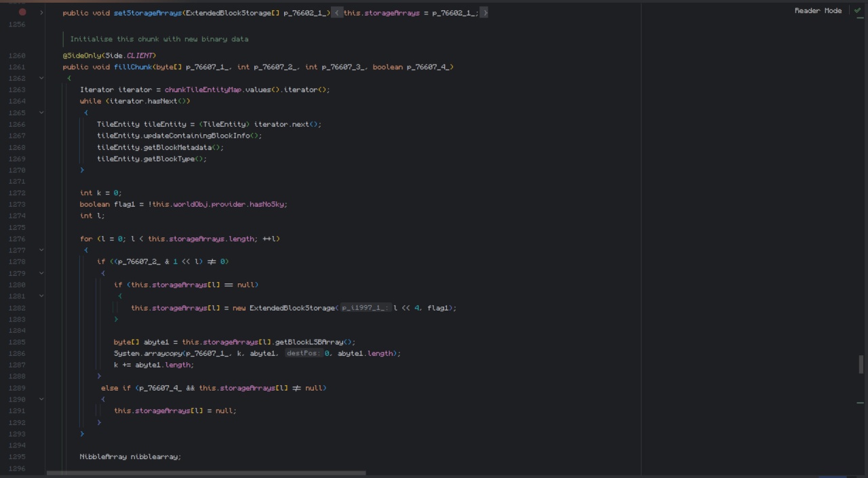
Task: Click the right fold marker after p_76602_1_;
Action: (484, 13)
